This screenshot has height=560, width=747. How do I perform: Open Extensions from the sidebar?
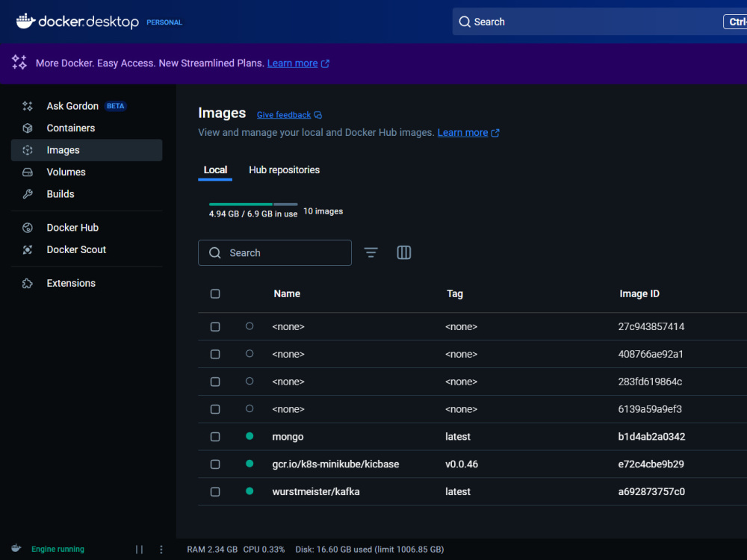click(86, 283)
